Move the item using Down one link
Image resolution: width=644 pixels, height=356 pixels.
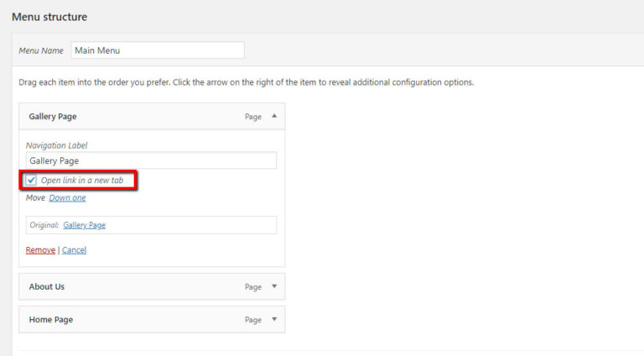67,198
